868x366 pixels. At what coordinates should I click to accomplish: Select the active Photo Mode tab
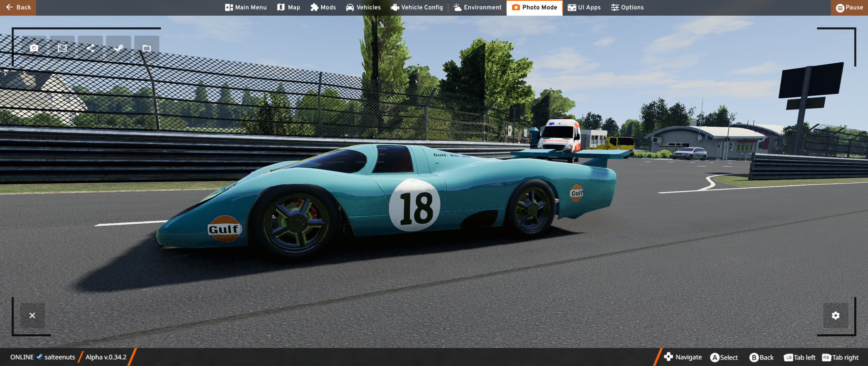pyautogui.click(x=534, y=7)
